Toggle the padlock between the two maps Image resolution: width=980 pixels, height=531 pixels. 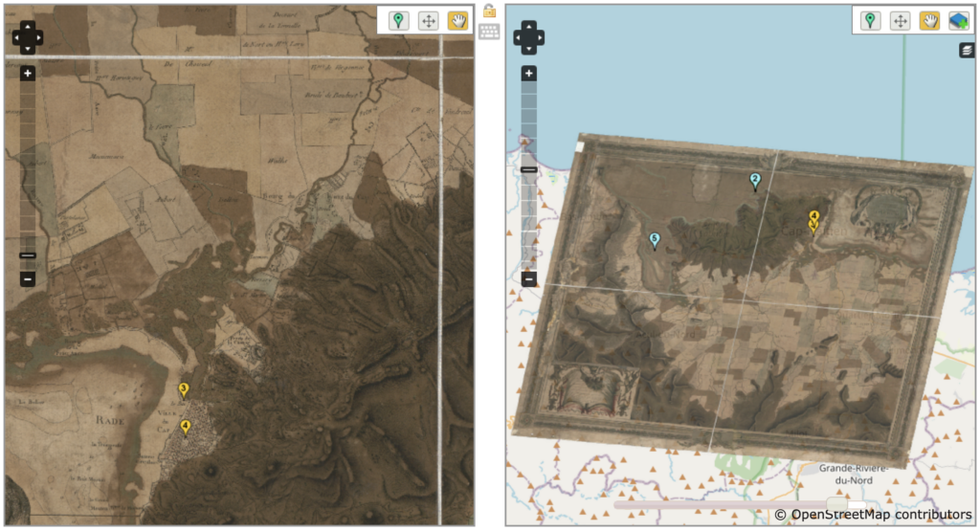coord(489,11)
